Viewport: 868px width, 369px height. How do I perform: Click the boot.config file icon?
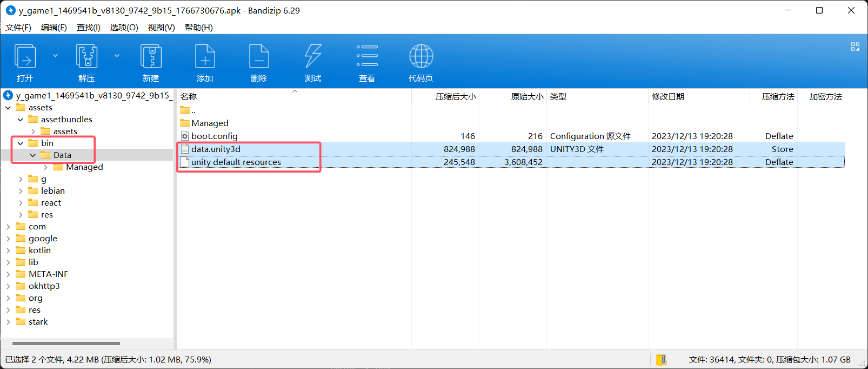click(x=185, y=136)
